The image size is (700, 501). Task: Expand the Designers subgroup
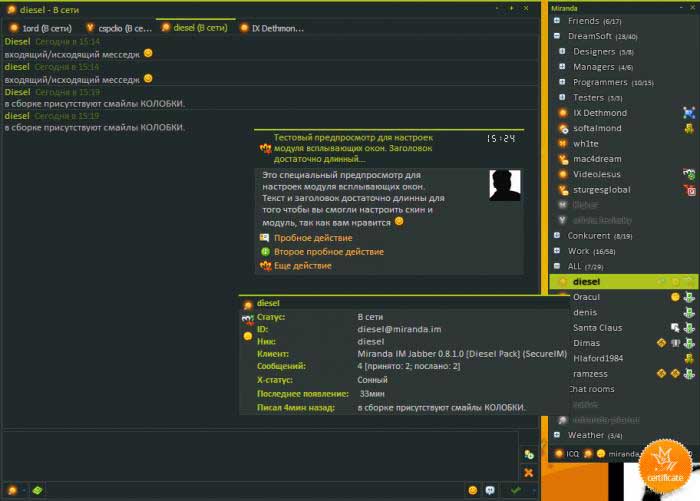(562, 51)
